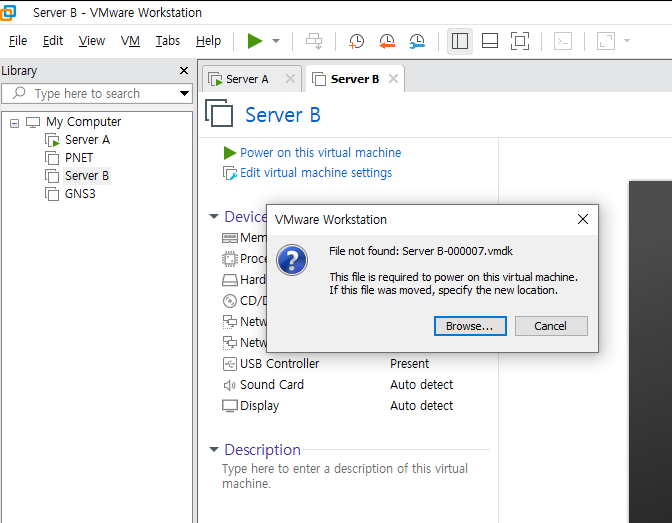
Task: Select GNS3 in the library tree
Action: point(80,194)
